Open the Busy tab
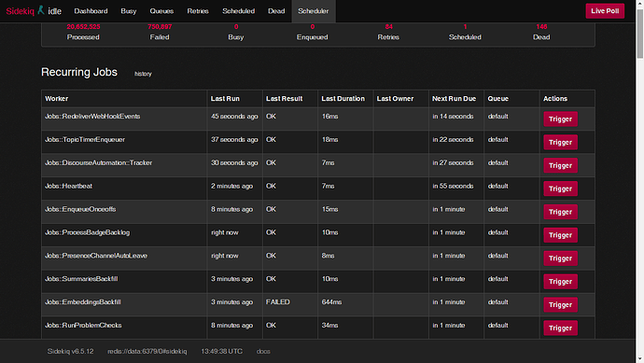Image resolution: width=644 pixels, height=363 pixels. [x=129, y=11]
